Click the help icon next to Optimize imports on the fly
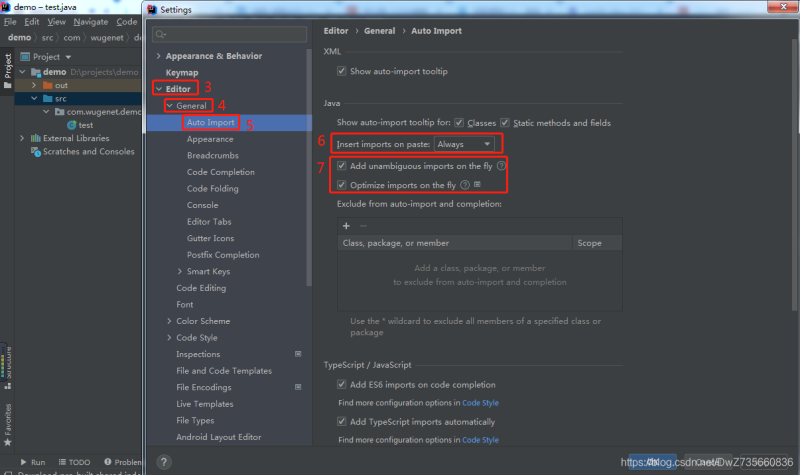This screenshot has height=475, width=800. (x=465, y=185)
